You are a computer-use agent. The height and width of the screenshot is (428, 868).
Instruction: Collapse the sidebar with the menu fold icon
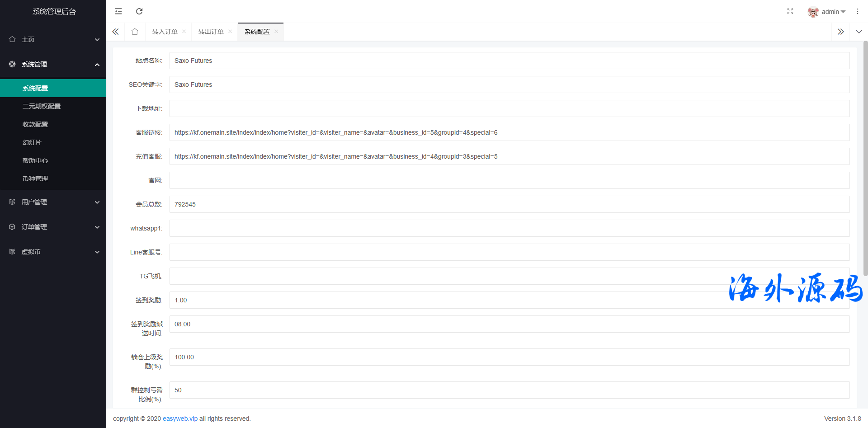pyautogui.click(x=118, y=11)
